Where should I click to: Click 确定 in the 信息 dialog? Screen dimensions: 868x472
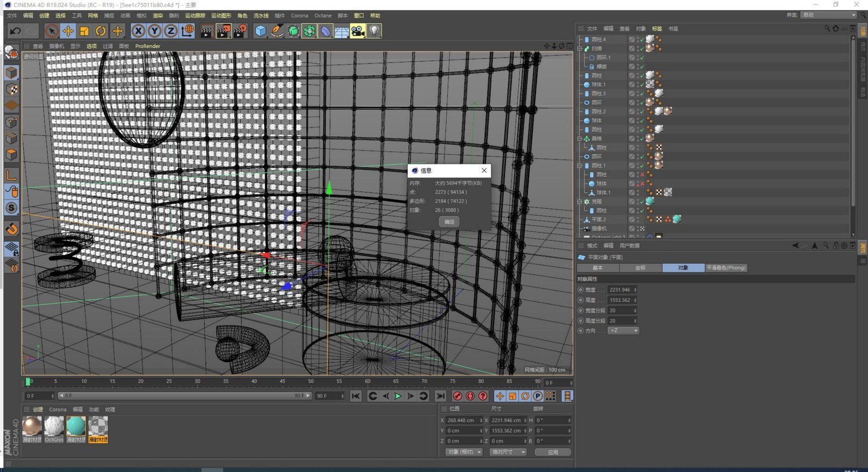[x=449, y=222]
